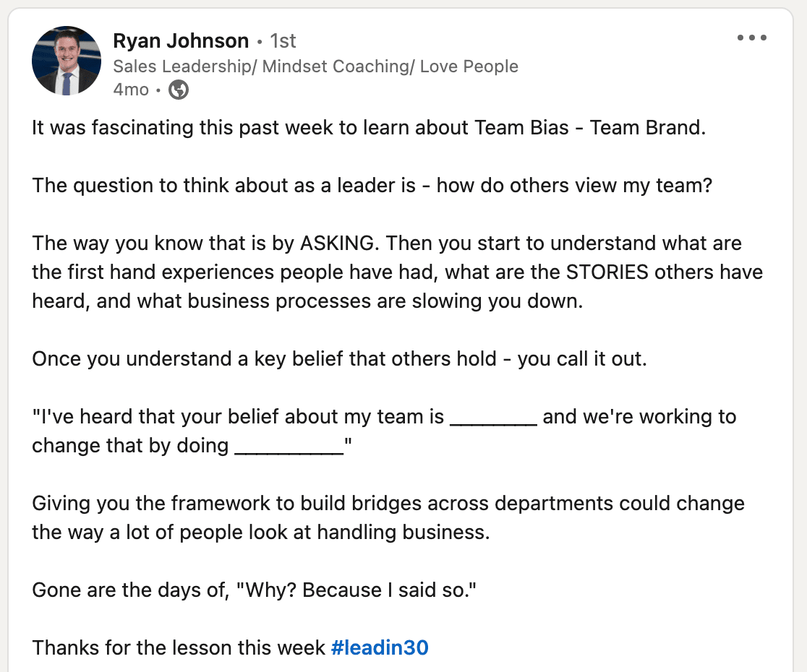This screenshot has width=807, height=672.
Task: Click the quote "Why? Because I said so."
Action: coord(356,590)
